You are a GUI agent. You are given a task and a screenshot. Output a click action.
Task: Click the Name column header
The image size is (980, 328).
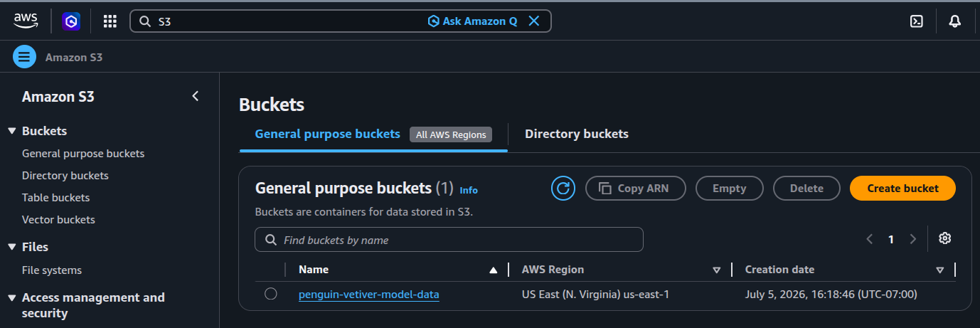click(314, 270)
